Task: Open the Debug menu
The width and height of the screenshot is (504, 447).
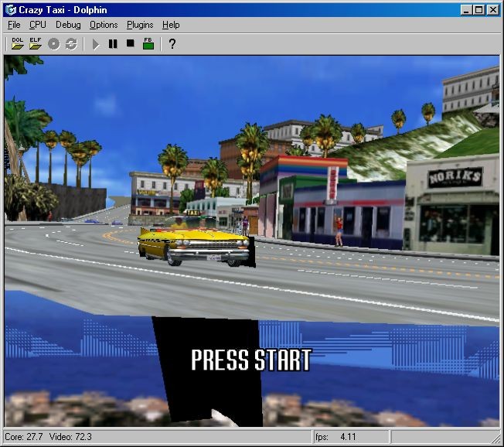Action: click(x=68, y=25)
